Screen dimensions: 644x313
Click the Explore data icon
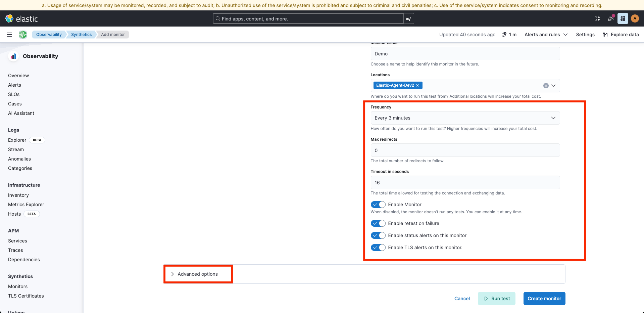click(605, 35)
